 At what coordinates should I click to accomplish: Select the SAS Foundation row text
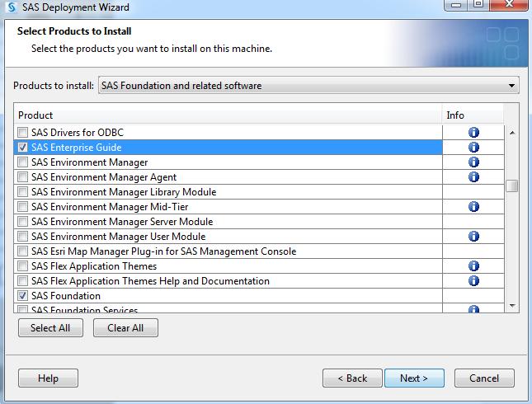66,296
